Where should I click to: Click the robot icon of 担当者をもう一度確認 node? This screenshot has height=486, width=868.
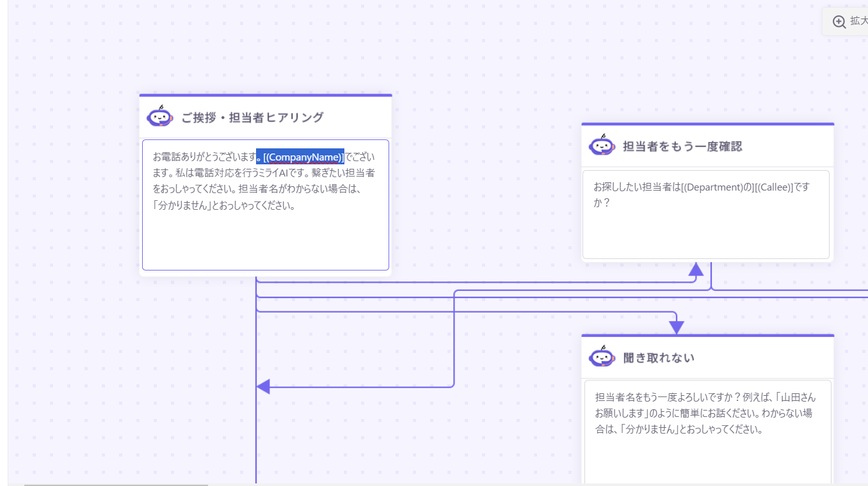coord(602,145)
